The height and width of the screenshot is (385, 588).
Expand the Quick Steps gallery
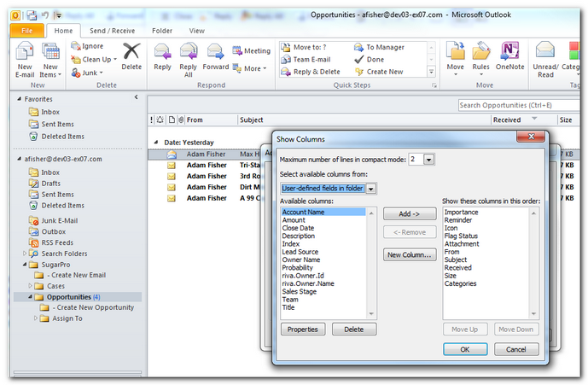point(431,72)
